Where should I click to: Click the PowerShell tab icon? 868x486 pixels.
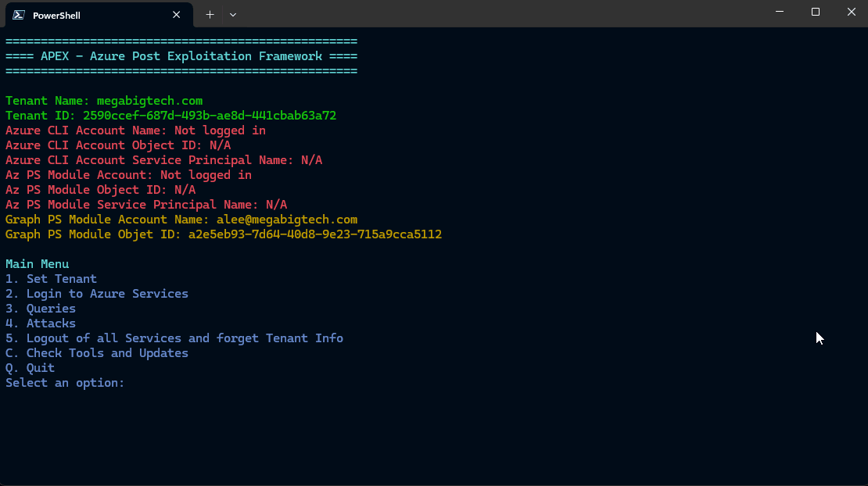pyautogui.click(x=19, y=15)
